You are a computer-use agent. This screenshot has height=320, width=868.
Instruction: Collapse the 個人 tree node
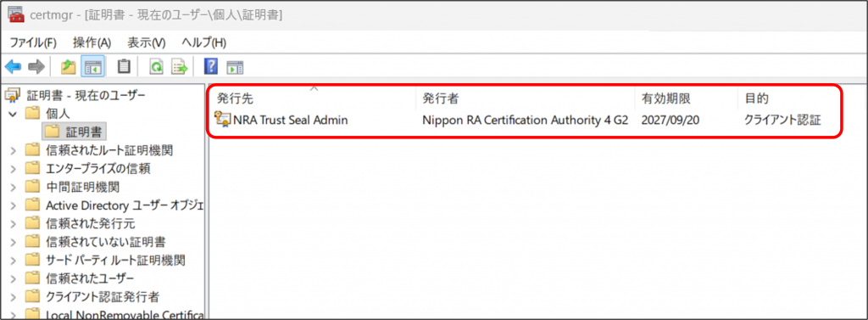click(x=14, y=114)
